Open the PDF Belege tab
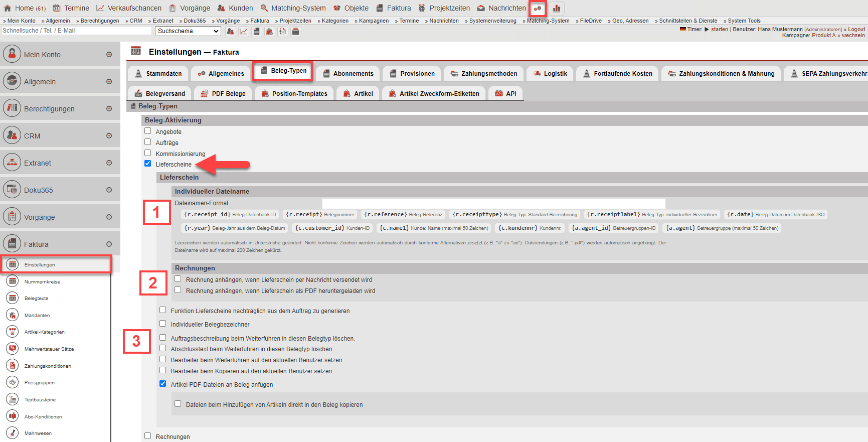 (223, 94)
